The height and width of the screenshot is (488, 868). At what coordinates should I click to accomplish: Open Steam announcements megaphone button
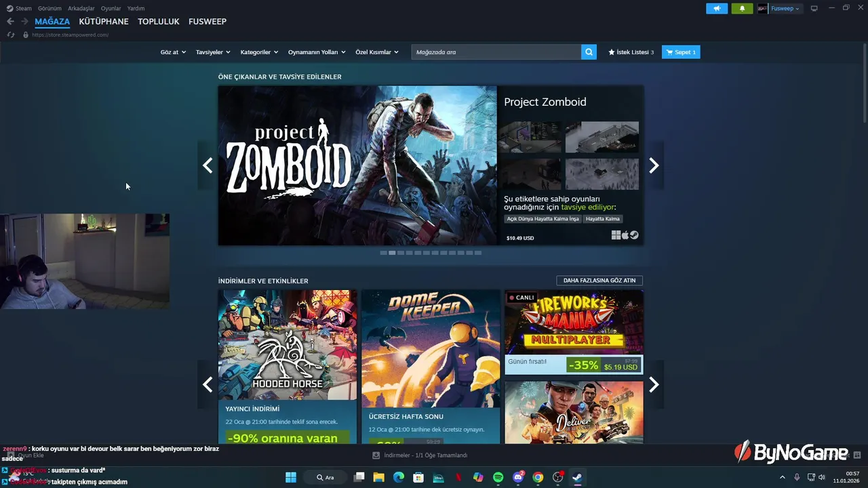[717, 9]
